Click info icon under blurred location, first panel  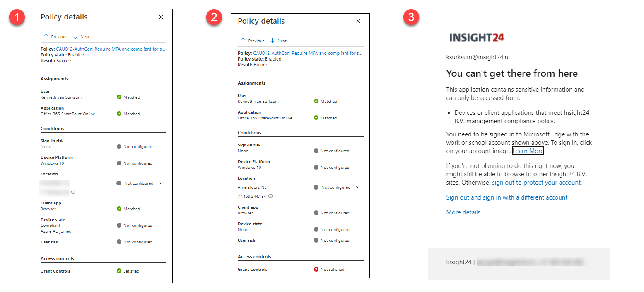coord(73,192)
